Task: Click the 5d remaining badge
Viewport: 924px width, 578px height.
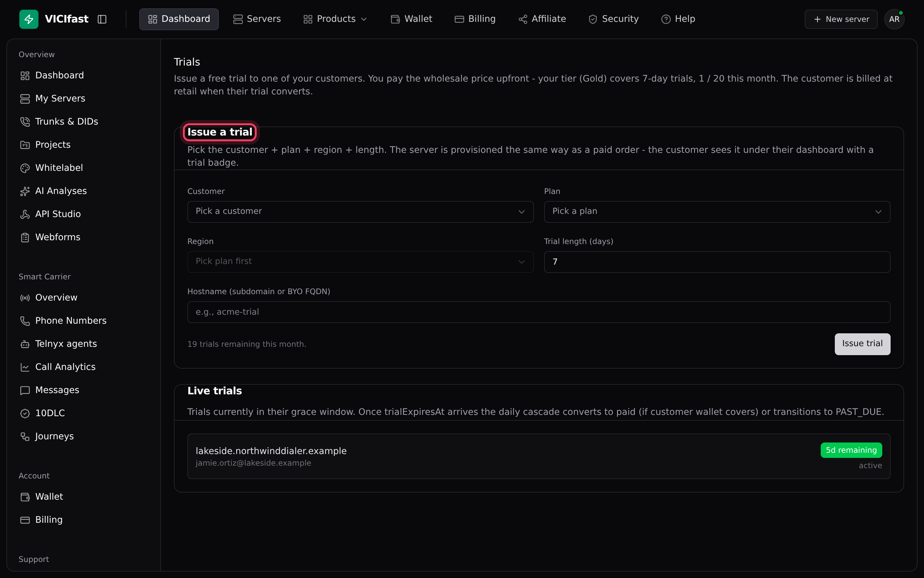Action: 851,450
